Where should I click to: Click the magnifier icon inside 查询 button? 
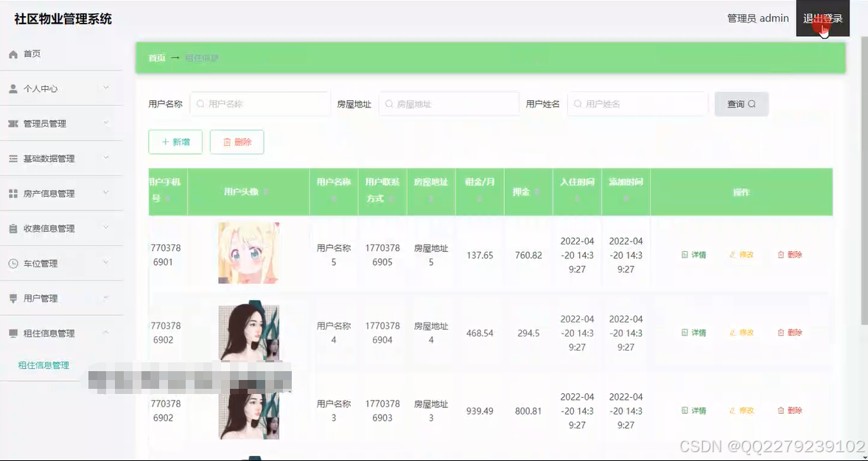753,104
